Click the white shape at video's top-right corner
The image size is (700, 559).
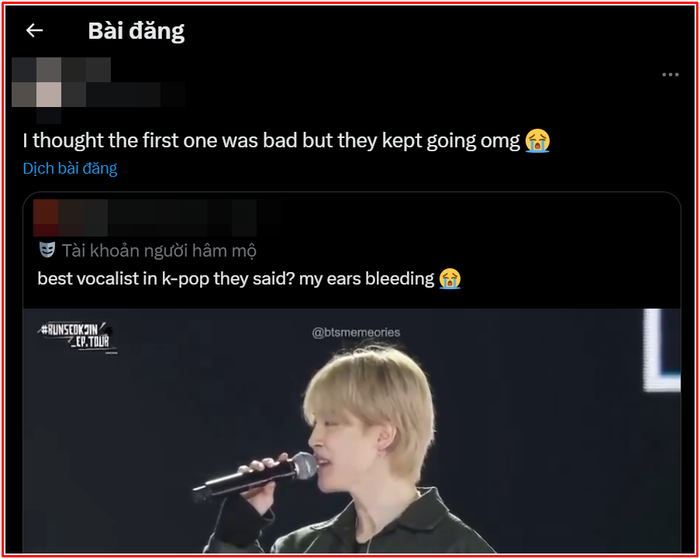662,350
